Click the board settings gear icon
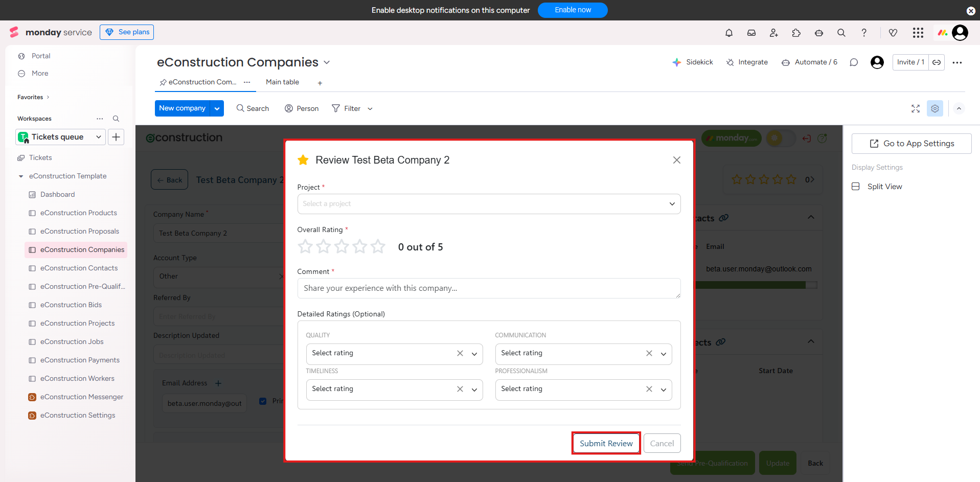980x482 pixels. coord(935,108)
